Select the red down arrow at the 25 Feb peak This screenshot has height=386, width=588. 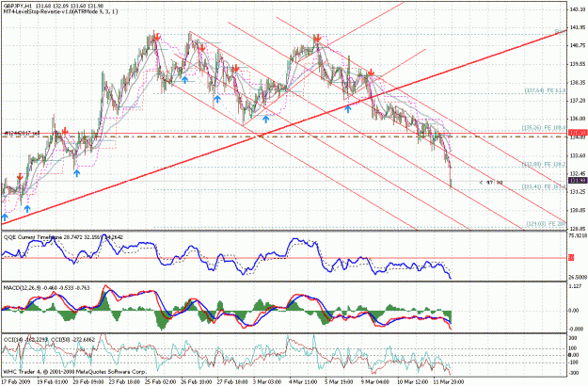(x=157, y=37)
